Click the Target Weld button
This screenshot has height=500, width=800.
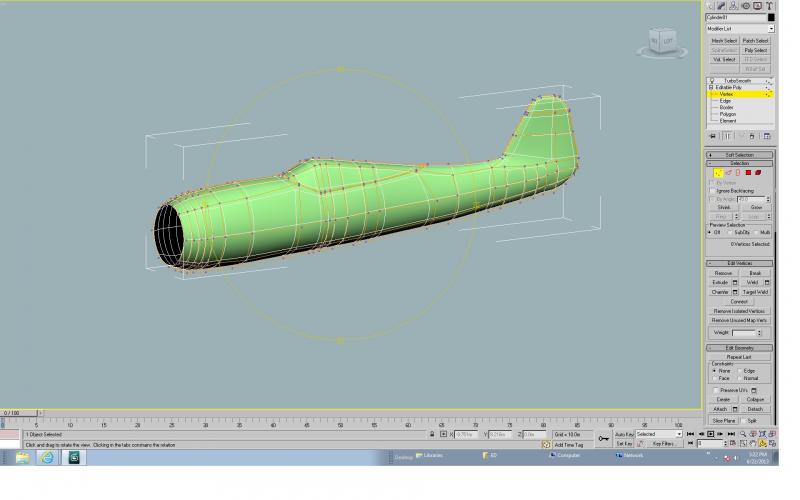pyautogui.click(x=755, y=292)
